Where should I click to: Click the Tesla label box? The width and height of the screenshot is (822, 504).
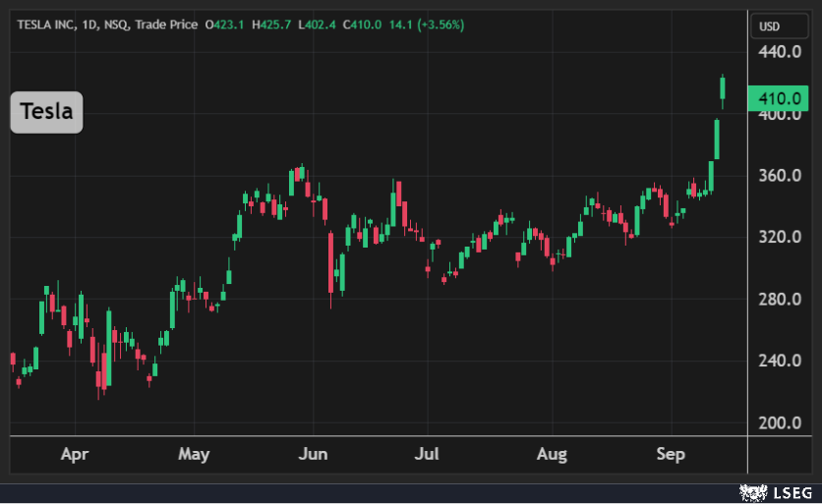coord(47,112)
